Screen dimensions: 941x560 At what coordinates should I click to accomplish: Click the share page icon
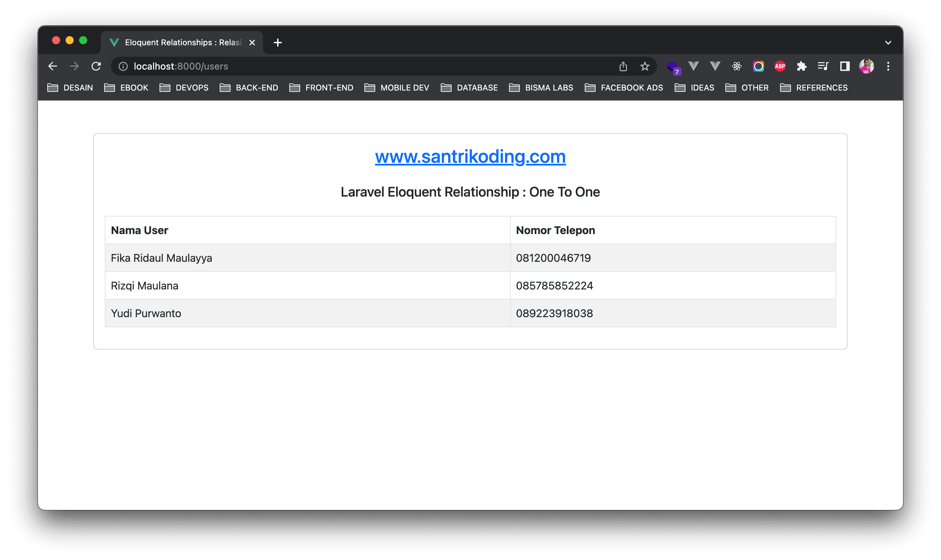[623, 67]
